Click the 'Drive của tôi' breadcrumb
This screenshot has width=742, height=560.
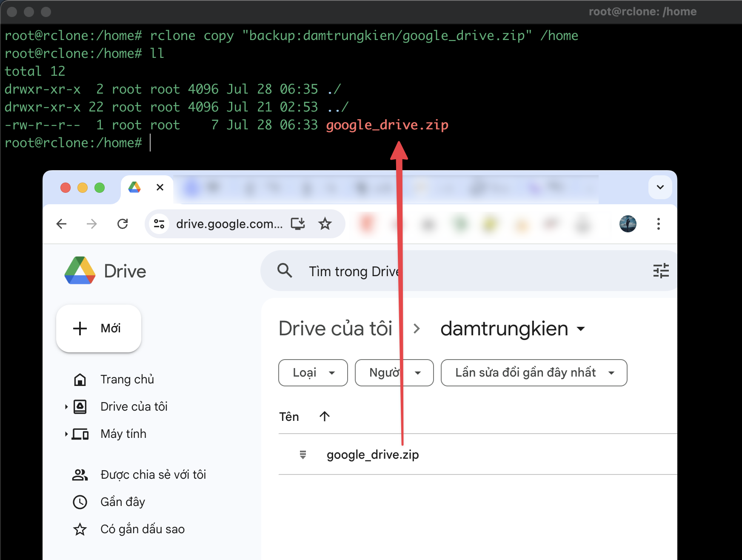coord(335,329)
